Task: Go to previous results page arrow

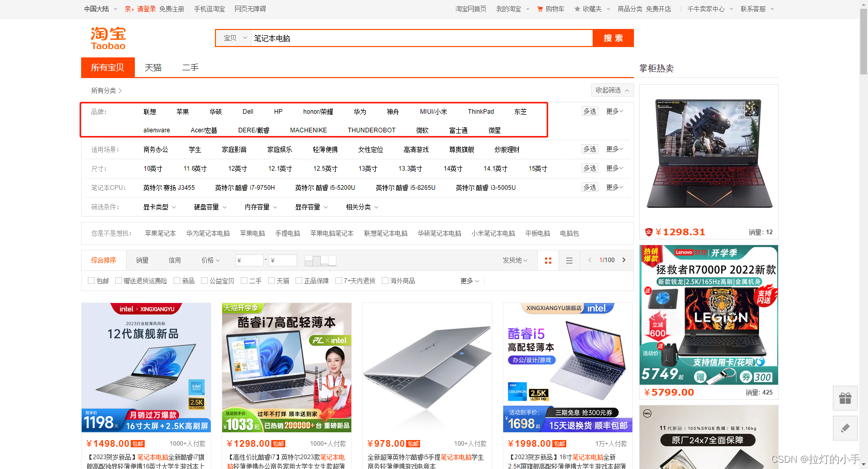Action: point(590,260)
